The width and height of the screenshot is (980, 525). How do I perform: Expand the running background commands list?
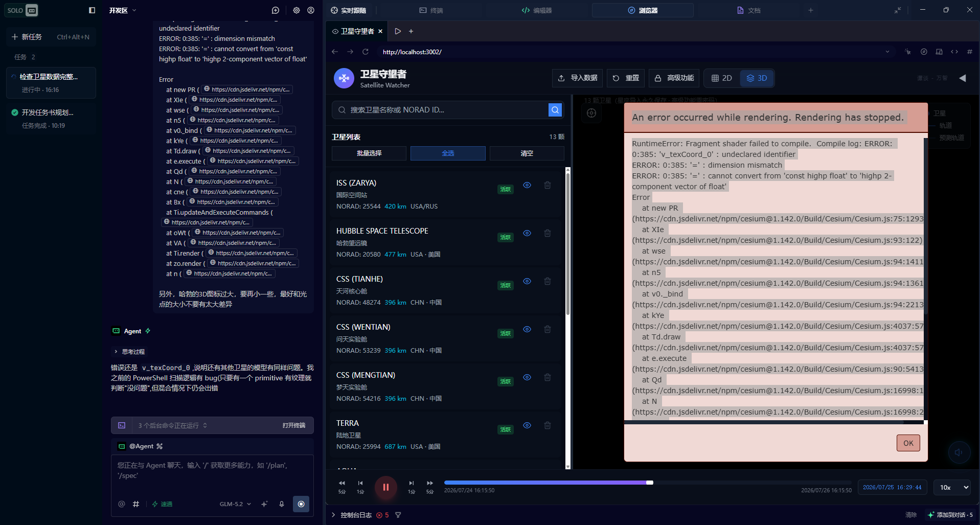point(173,425)
